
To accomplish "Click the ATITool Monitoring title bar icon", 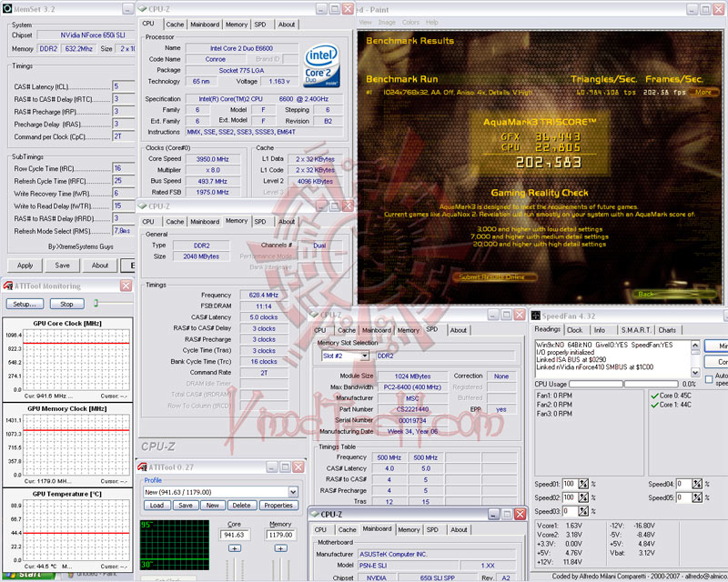I will point(8,286).
